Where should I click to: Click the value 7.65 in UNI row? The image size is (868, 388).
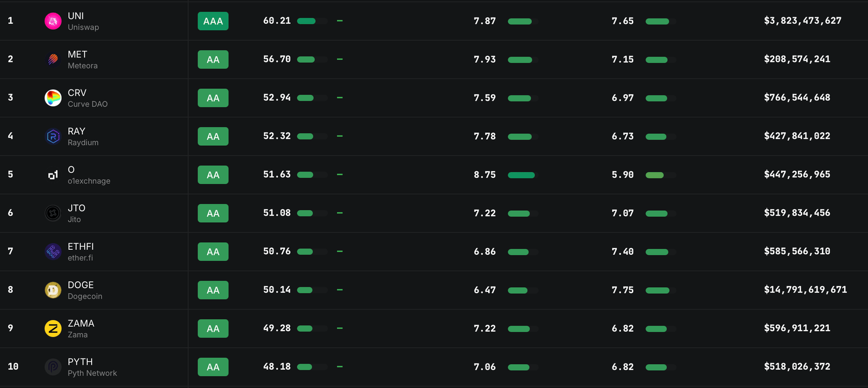pyautogui.click(x=622, y=21)
